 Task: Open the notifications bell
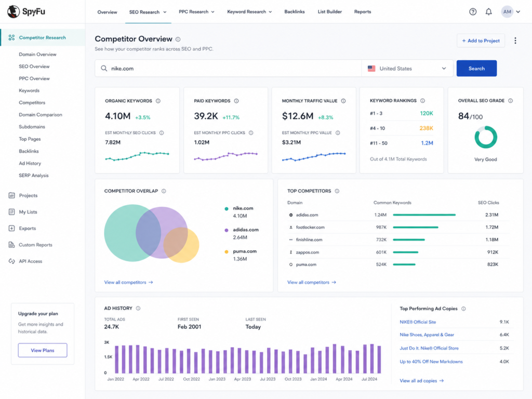[488, 12]
